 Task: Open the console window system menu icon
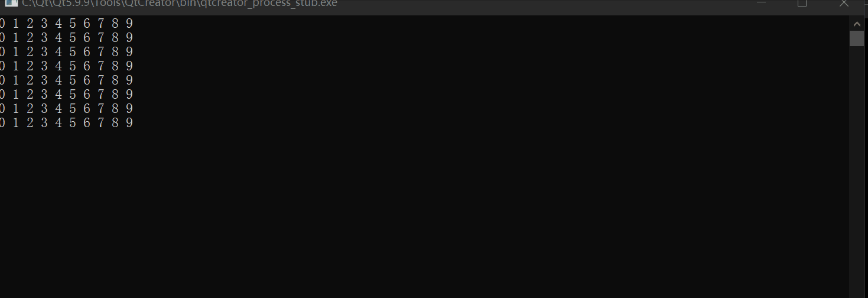pos(9,3)
